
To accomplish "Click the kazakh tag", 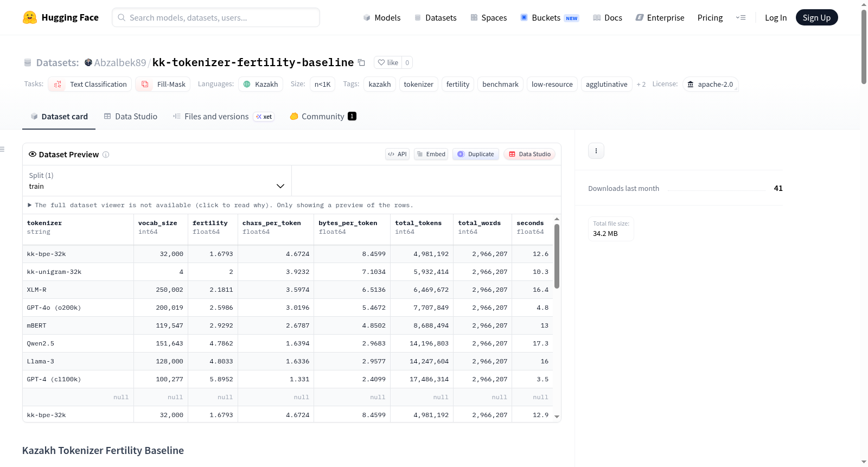I will point(380,84).
